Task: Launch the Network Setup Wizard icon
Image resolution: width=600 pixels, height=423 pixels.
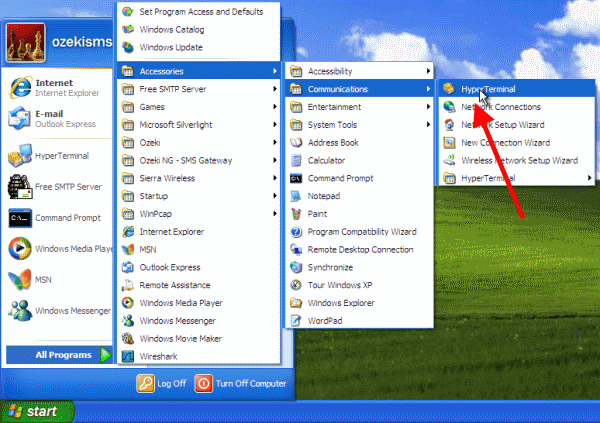Action: 449,125
